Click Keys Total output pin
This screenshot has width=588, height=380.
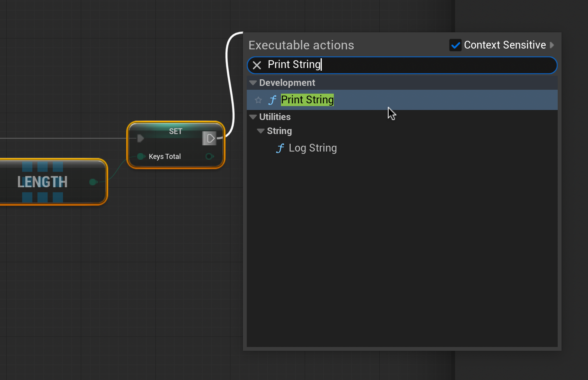pyautogui.click(x=209, y=157)
